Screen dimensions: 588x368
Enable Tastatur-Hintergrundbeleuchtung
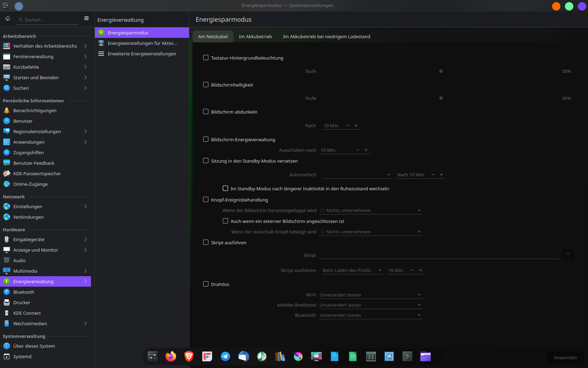205,57
